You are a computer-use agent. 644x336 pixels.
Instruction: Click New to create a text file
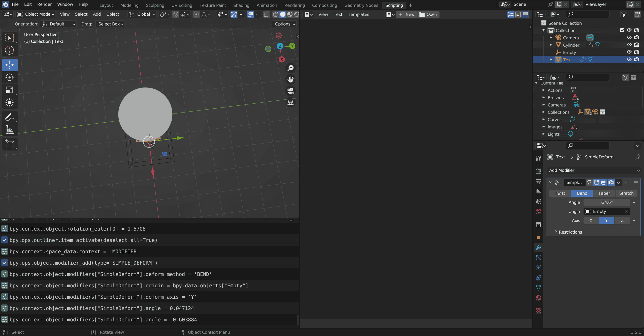tap(406, 14)
